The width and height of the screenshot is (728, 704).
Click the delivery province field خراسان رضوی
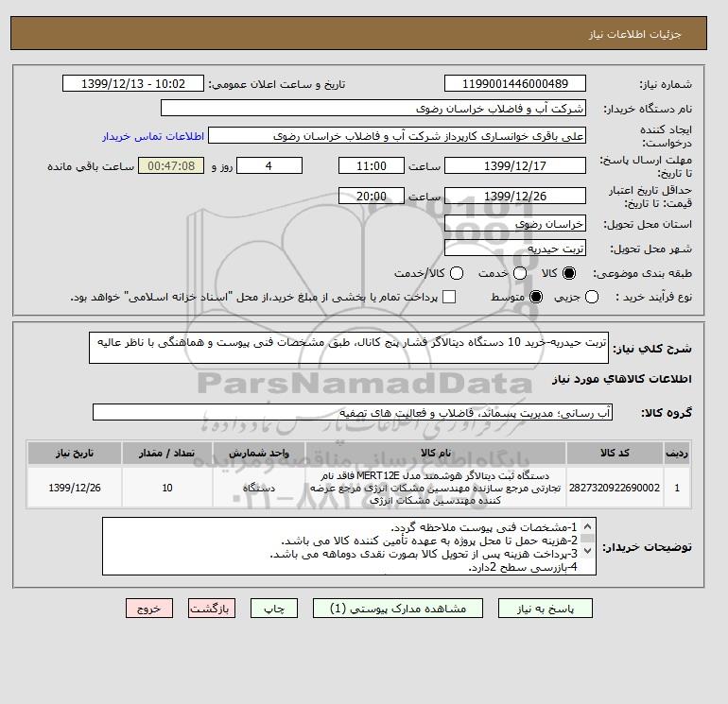coord(515,224)
